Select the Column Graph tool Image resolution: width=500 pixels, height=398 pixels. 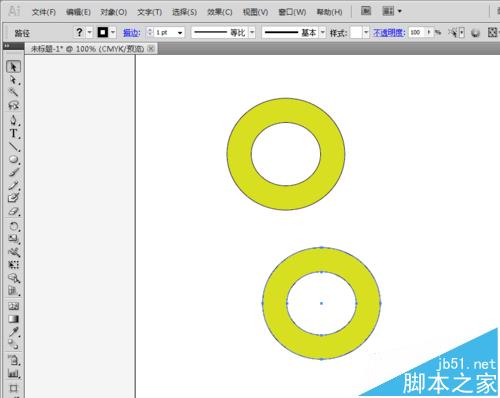(13, 373)
